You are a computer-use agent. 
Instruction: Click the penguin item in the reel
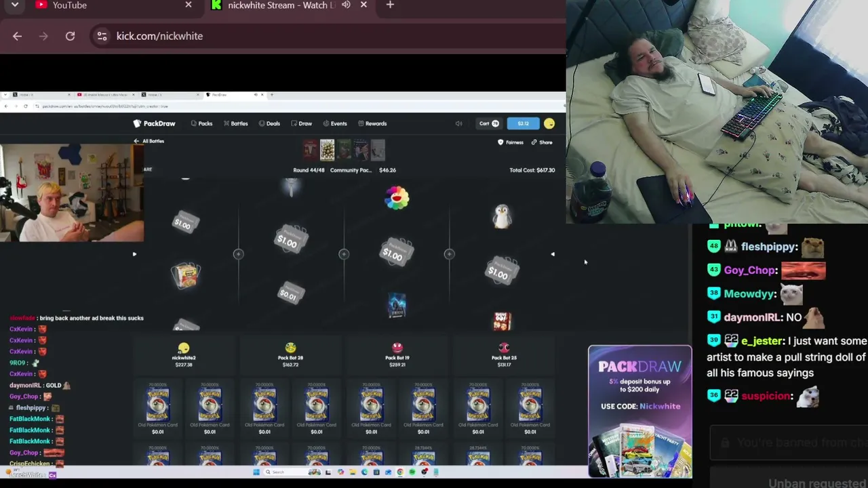coord(502,216)
